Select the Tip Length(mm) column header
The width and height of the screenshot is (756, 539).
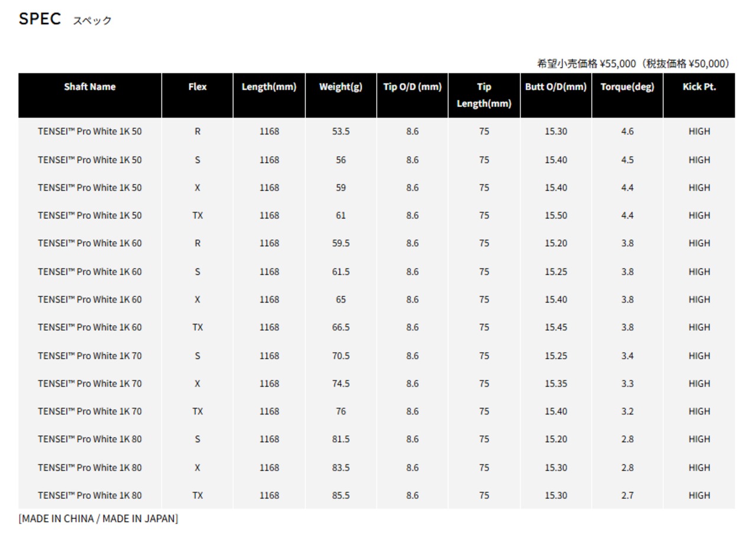tap(484, 95)
